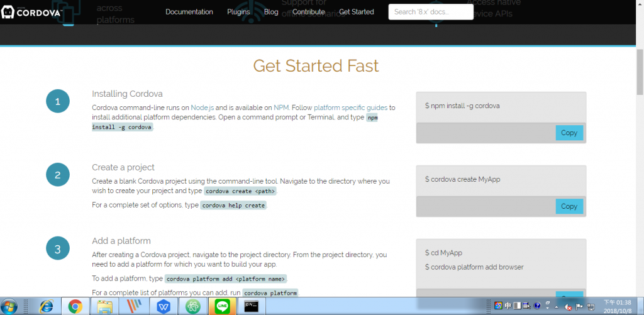Open Atom editor from taskbar
This screenshot has height=315, width=644.
coord(192,306)
